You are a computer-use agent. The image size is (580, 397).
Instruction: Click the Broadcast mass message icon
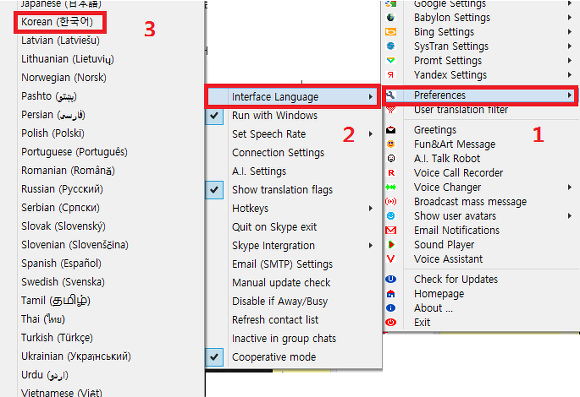click(391, 201)
